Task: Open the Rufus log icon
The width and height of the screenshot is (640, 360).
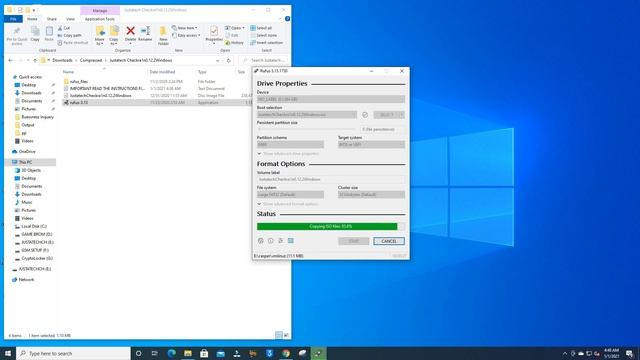Action: [291, 241]
